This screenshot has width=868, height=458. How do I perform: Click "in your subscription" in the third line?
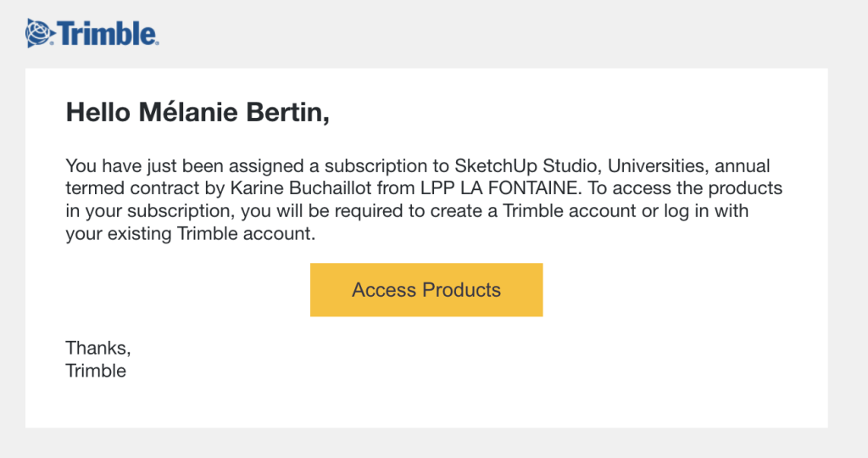tap(147, 211)
